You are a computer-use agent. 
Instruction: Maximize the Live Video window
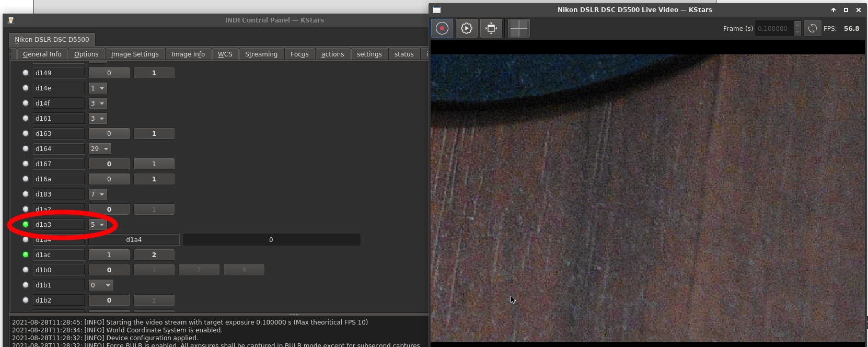[x=846, y=10]
